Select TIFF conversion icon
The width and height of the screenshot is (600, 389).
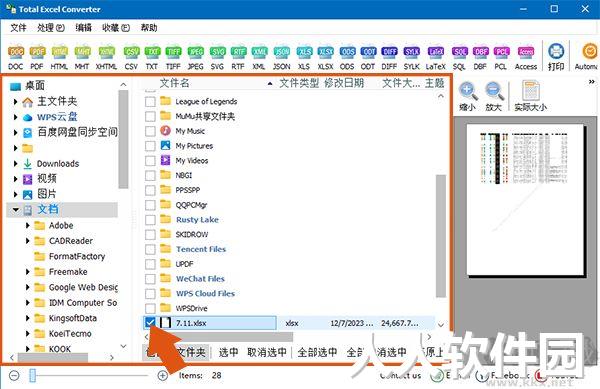[x=173, y=57]
